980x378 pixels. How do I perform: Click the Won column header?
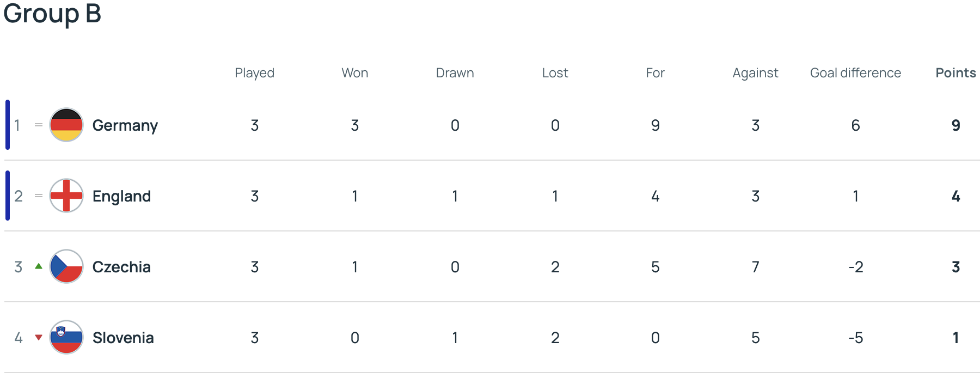355,73
